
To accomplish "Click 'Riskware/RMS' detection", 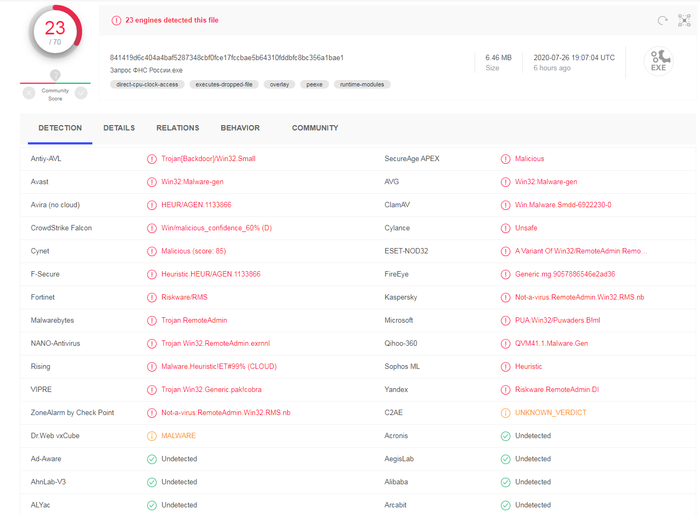I will pos(184,297).
